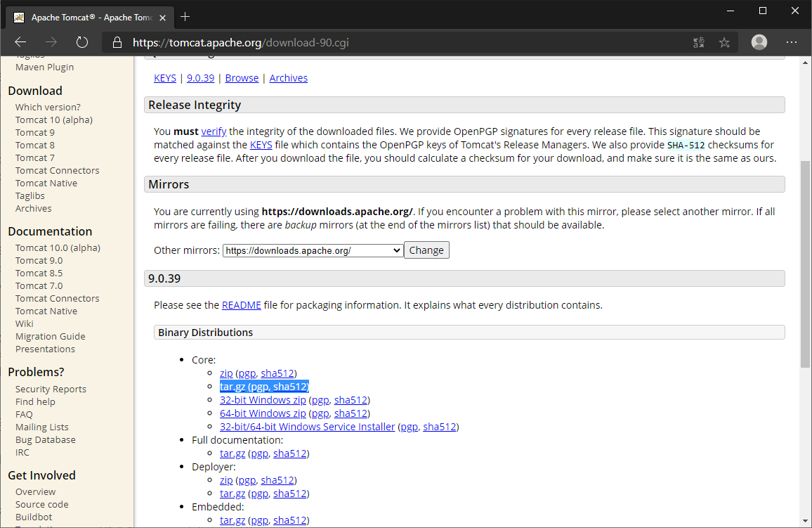
Task: Open Security Reports in the sidebar
Action: tap(51, 389)
